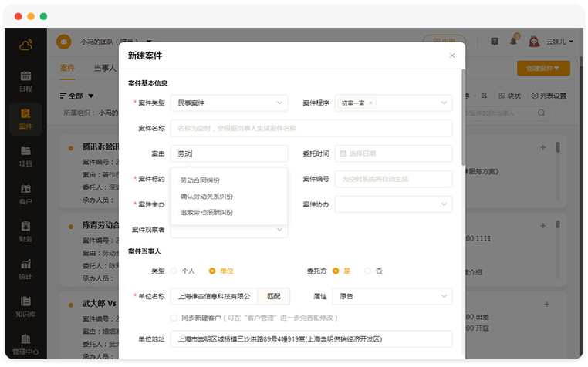Open the 创建案件 dropdown button
Screen dimensions: 588x367
(x=543, y=68)
